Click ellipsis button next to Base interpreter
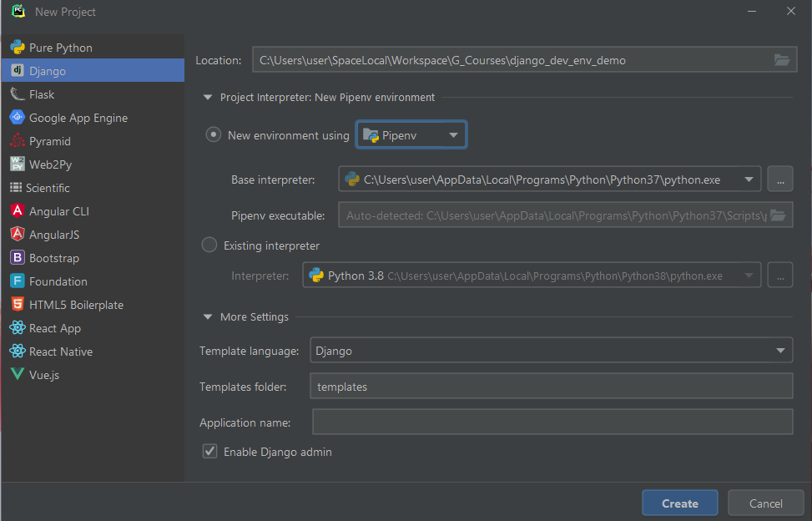The image size is (812, 521). tap(780, 180)
